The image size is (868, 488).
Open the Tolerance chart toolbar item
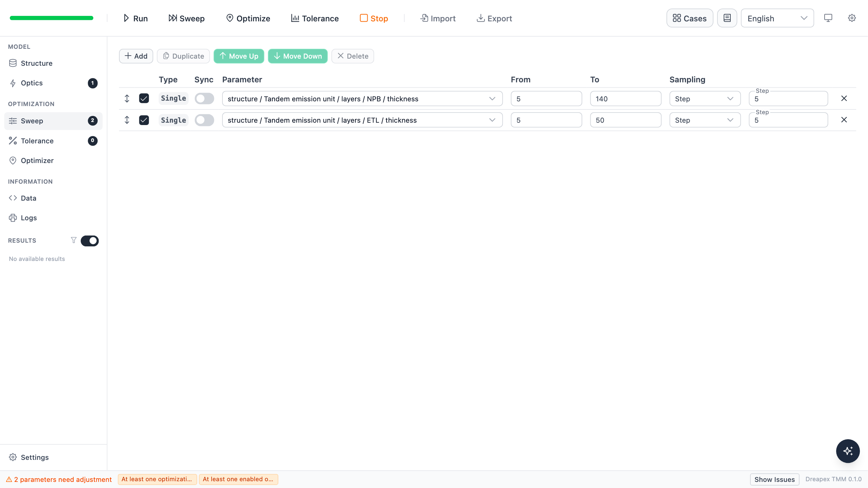coord(315,18)
